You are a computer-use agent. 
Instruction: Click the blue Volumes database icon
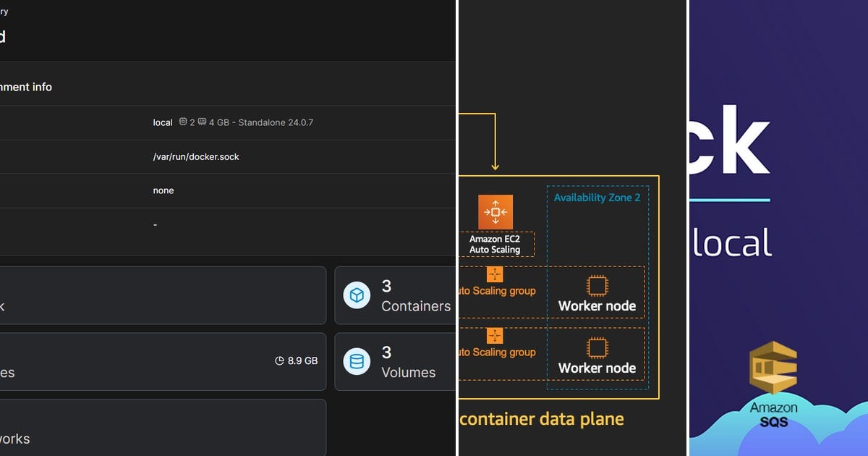click(356, 362)
